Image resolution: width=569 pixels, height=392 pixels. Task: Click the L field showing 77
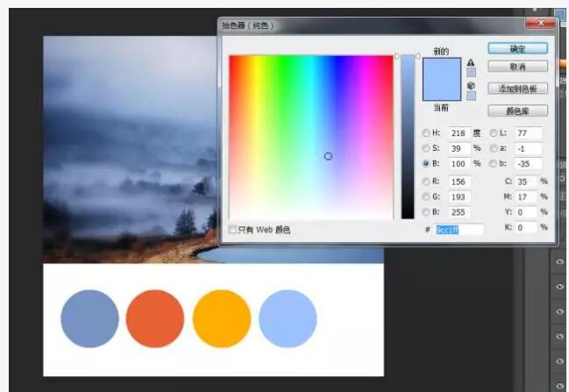point(529,133)
